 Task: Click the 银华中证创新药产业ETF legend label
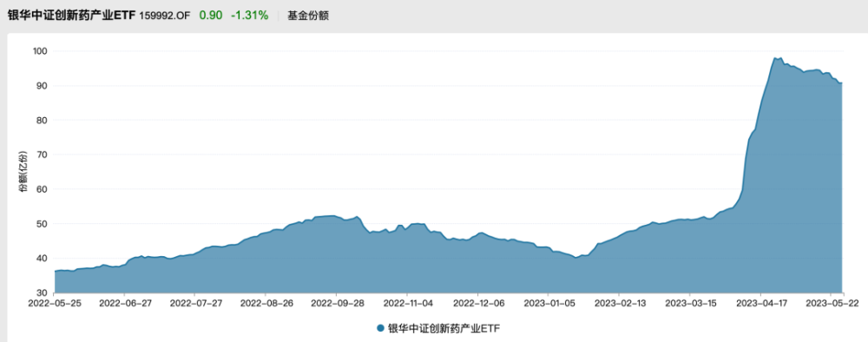click(443, 328)
